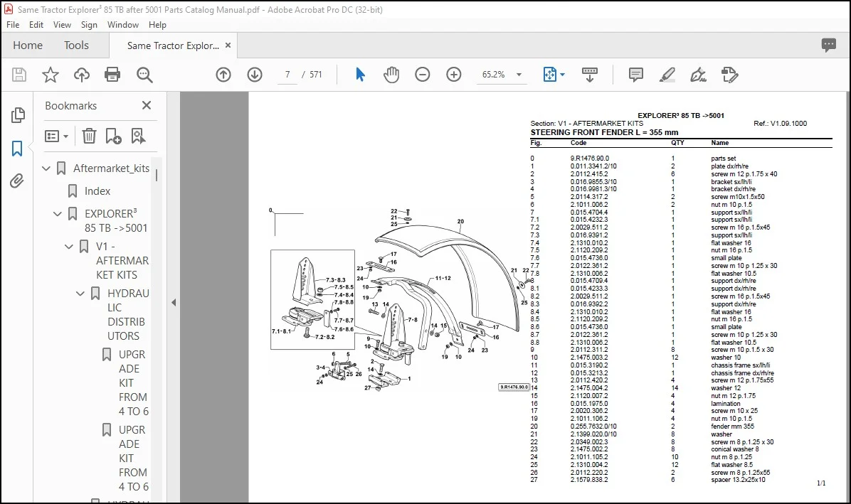Click the 'spacer 13.2x25x10' part name
This screenshot has width=851, height=504.
click(x=738, y=480)
